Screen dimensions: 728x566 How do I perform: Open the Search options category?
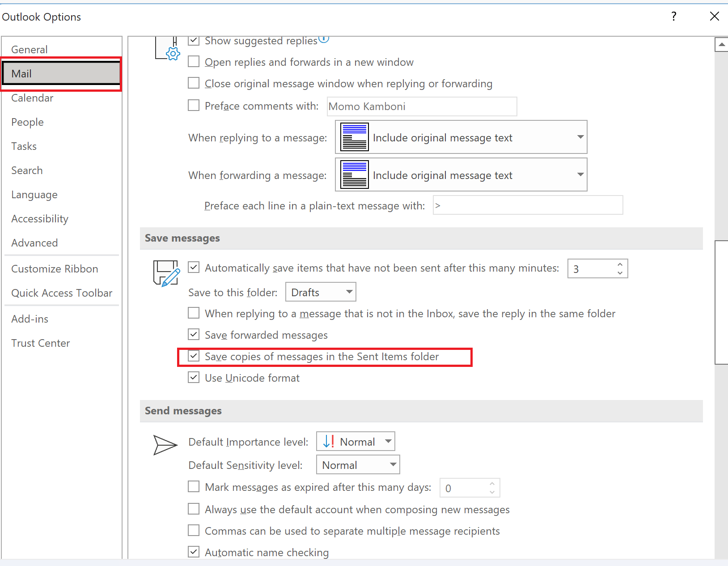click(x=61, y=170)
